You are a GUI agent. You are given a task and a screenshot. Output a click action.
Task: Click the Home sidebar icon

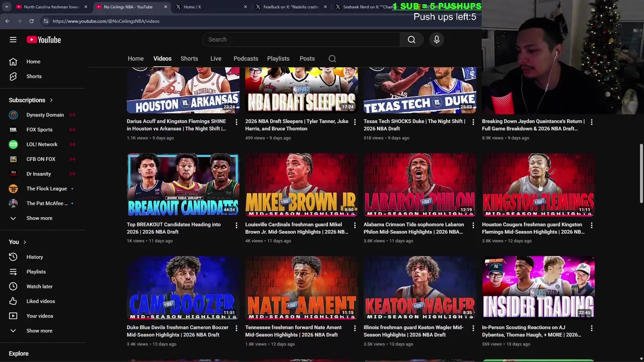coord(13,62)
